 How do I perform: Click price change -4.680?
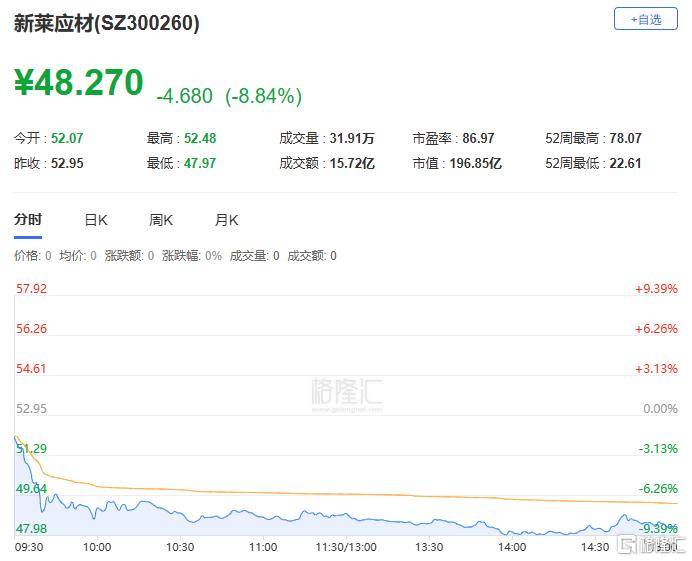pyautogui.click(x=184, y=96)
